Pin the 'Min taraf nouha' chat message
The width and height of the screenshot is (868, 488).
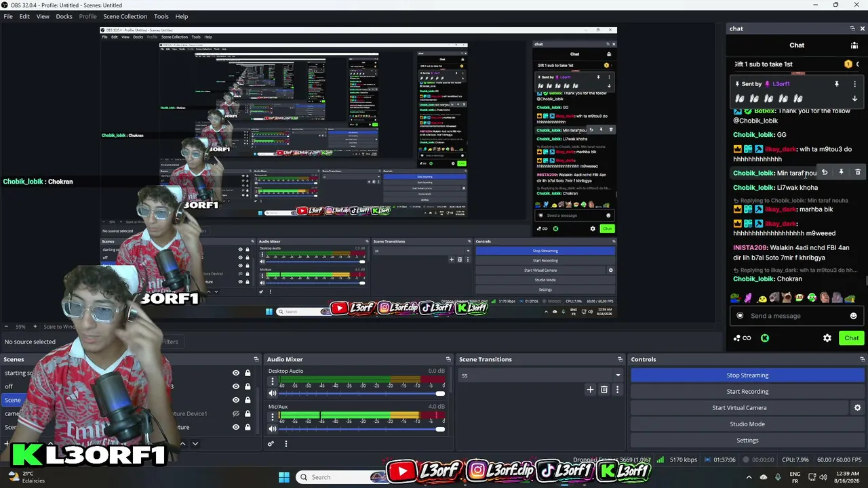[x=841, y=172]
